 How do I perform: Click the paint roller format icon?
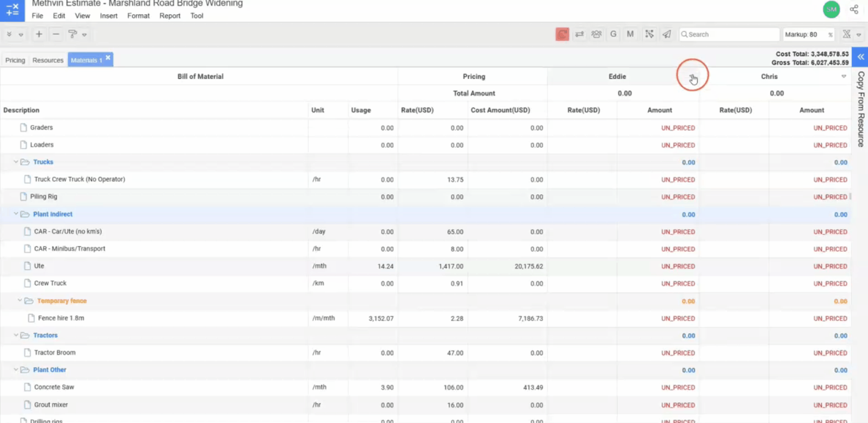72,34
